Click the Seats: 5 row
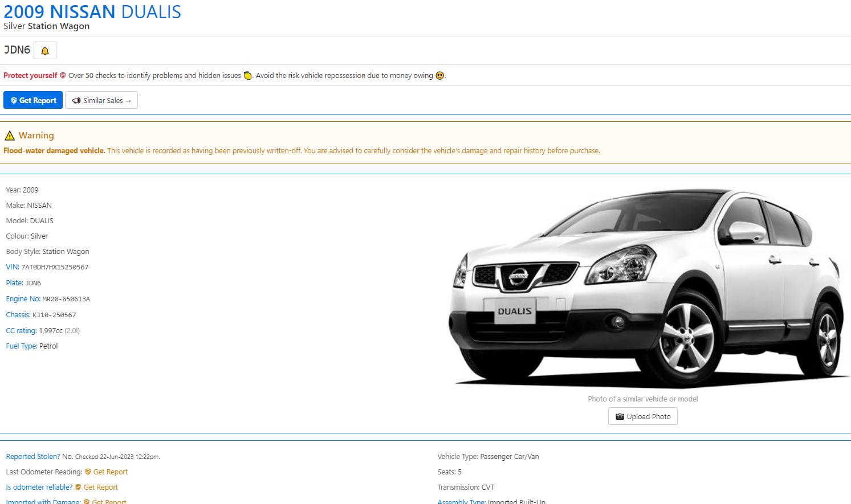Image resolution: width=851 pixels, height=504 pixels. 450,472
